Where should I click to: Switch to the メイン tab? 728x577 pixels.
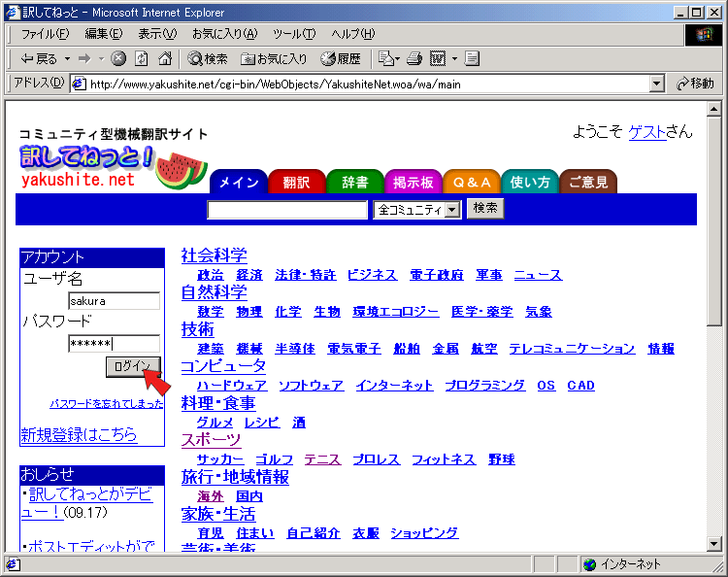[x=239, y=182]
